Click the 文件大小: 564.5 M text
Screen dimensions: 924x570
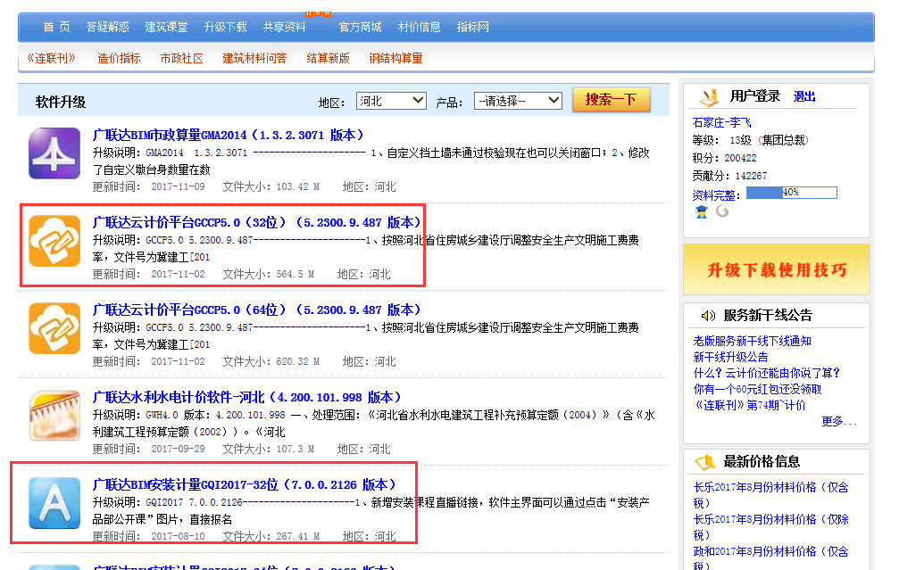click(269, 275)
